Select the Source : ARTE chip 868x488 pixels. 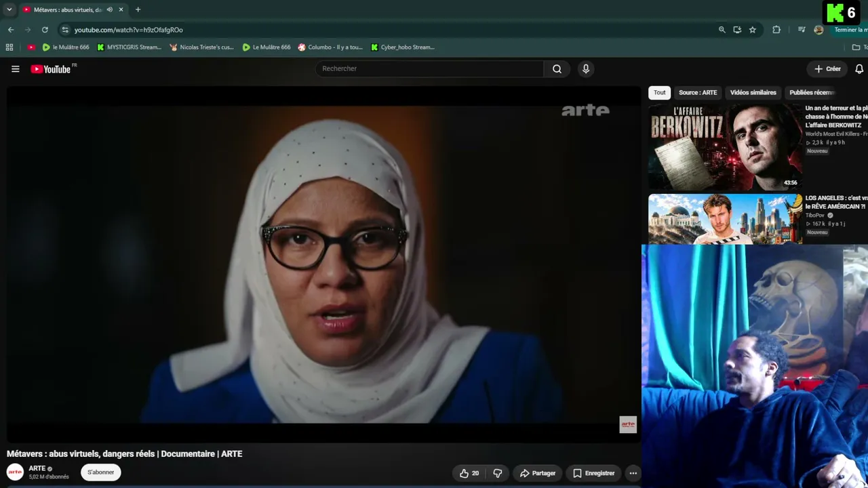click(698, 93)
